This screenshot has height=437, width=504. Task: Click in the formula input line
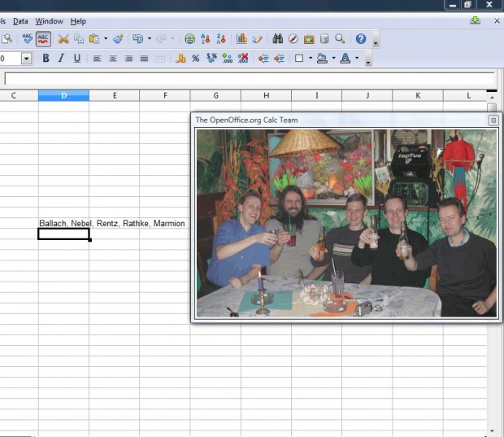(x=249, y=79)
